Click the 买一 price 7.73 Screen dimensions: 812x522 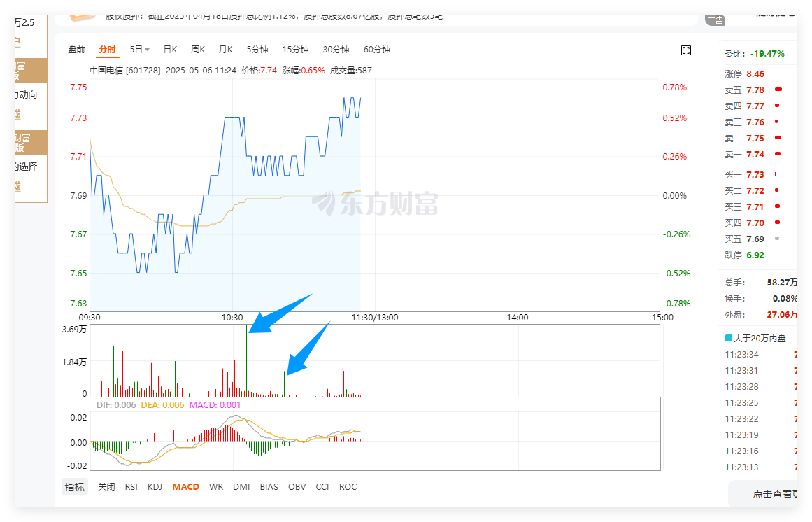(x=755, y=174)
